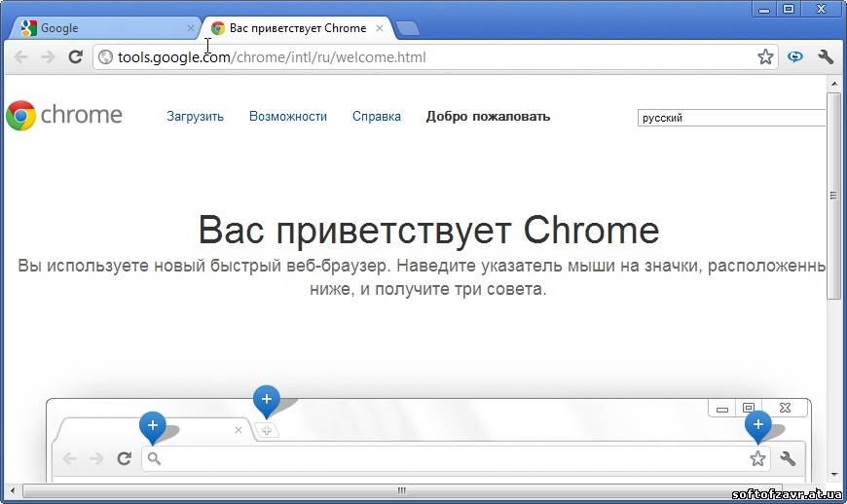The image size is (847, 504).
Task: Click the blue plus marker over the new tab button
Action: point(267,402)
